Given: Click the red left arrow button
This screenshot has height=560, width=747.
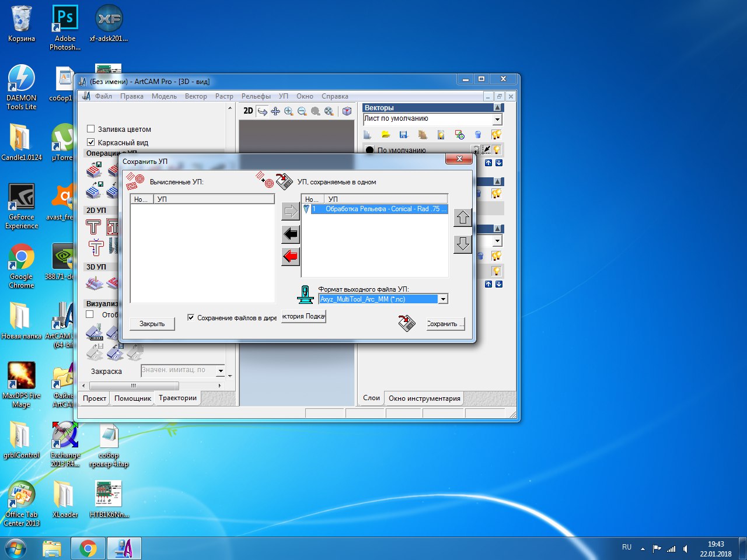Looking at the screenshot, I should click(290, 256).
